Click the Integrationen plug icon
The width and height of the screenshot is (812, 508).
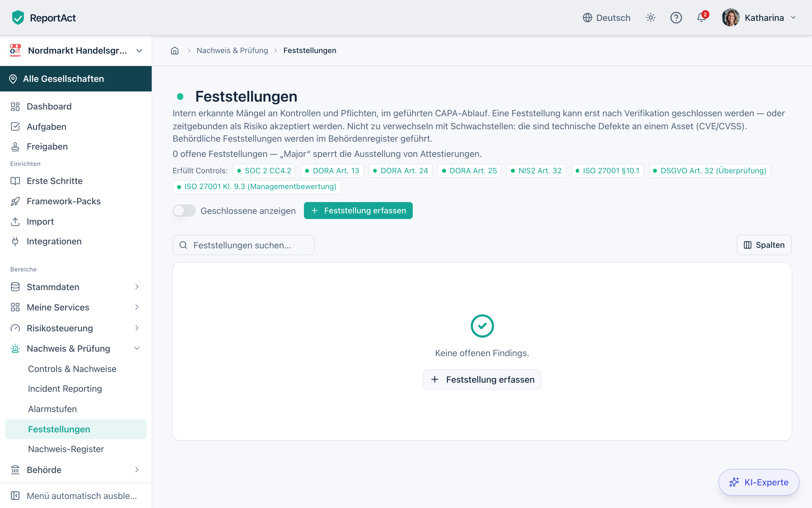[x=15, y=241]
